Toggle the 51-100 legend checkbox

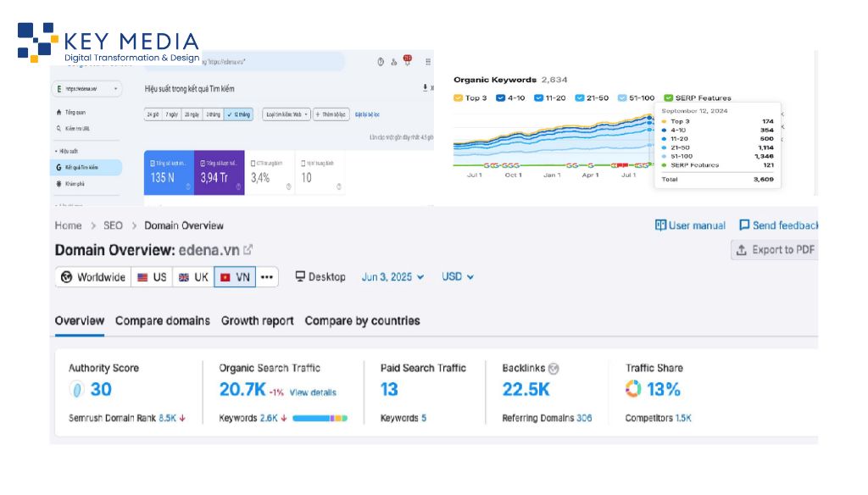[x=622, y=98]
